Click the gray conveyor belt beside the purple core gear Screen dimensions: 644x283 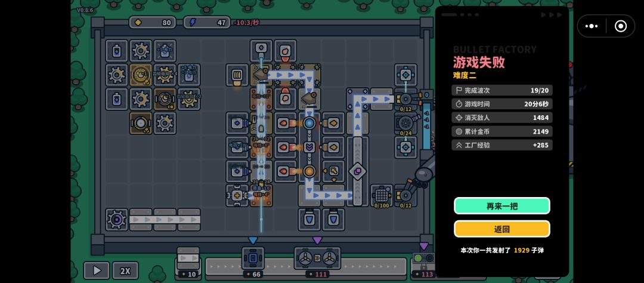point(165,220)
